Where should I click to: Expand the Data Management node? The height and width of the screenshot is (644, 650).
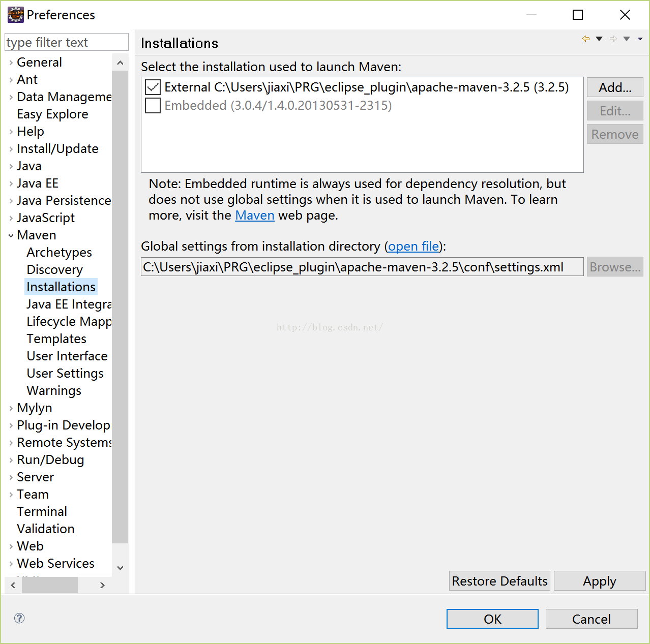coord(11,97)
